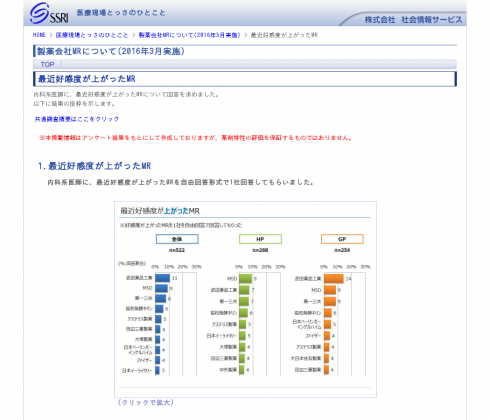Viewport: 490px width, 420px height.
Task: Click the 製薬会社MRについて(2016年3月実施) page heading
Action: 111,51
